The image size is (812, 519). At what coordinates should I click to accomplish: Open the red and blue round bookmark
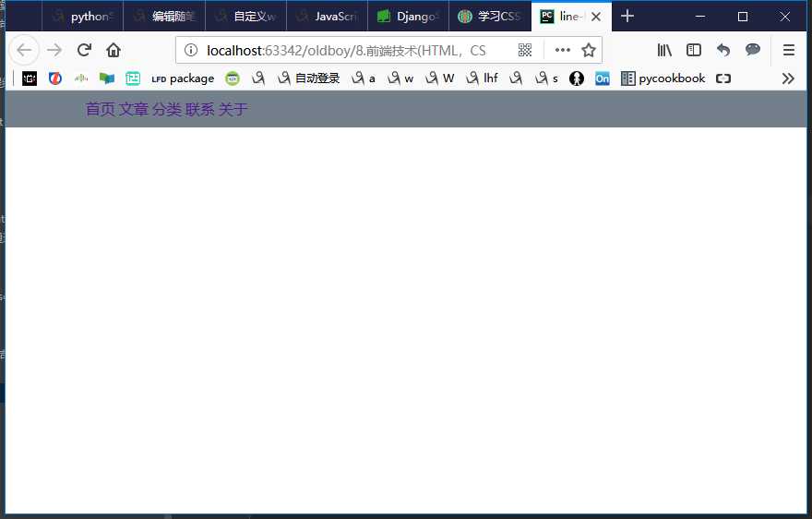(55, 78)
